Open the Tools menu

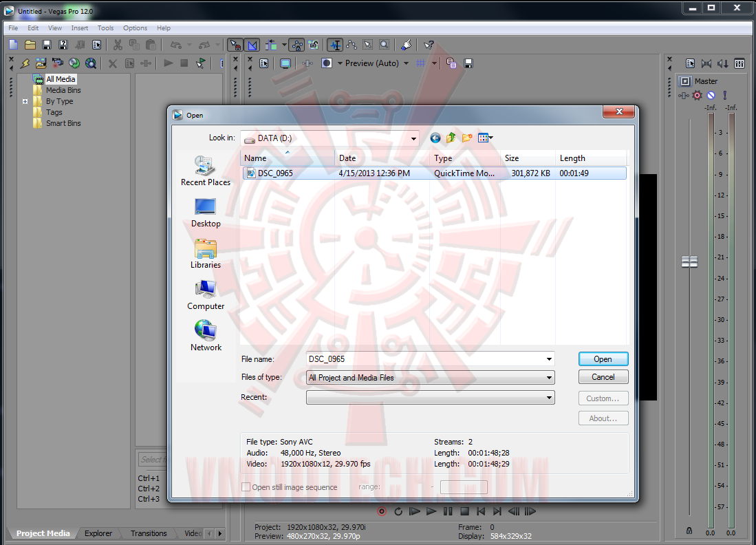pos(105,28)
